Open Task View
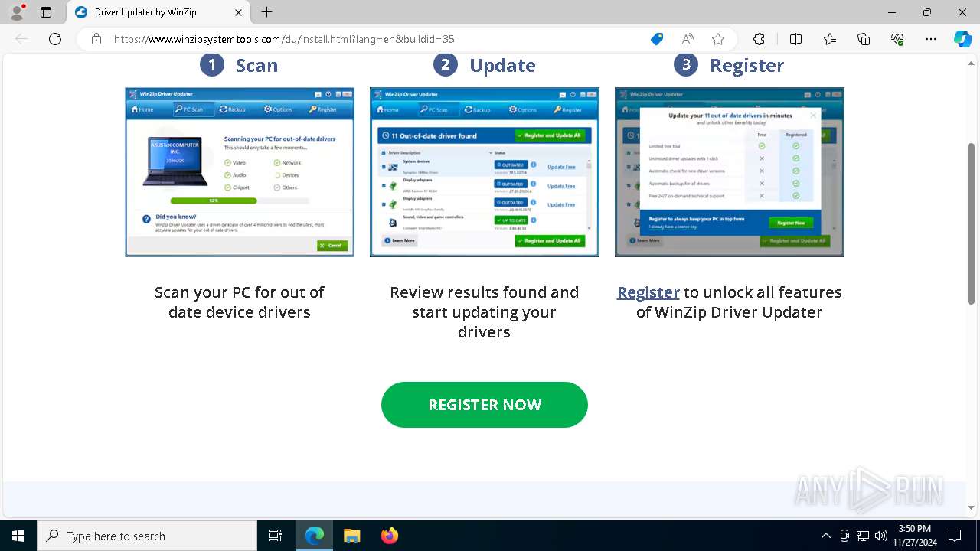 [276, 536]
